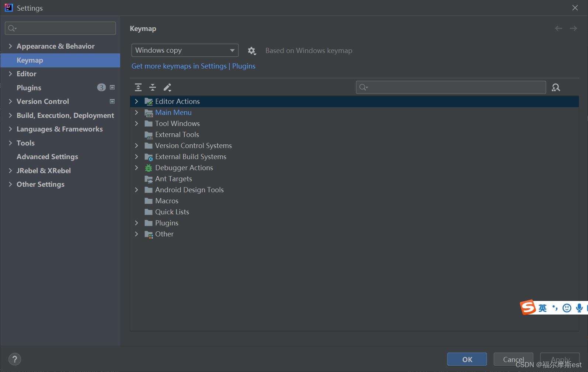
Task: Expand the Version Control Systems node
Action: point(136,145)
